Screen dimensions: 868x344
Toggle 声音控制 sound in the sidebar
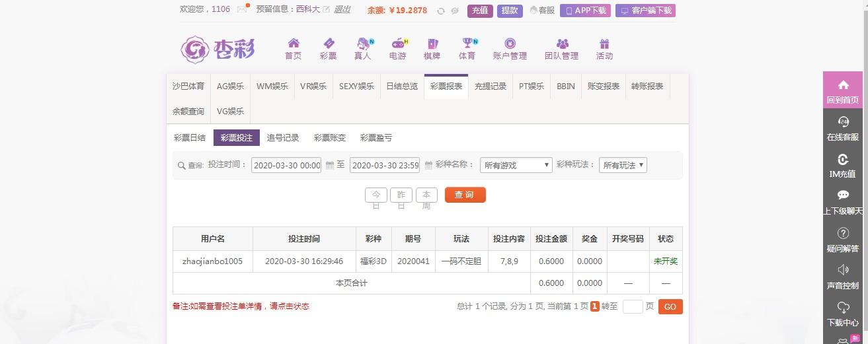click(x=843, y=277)
